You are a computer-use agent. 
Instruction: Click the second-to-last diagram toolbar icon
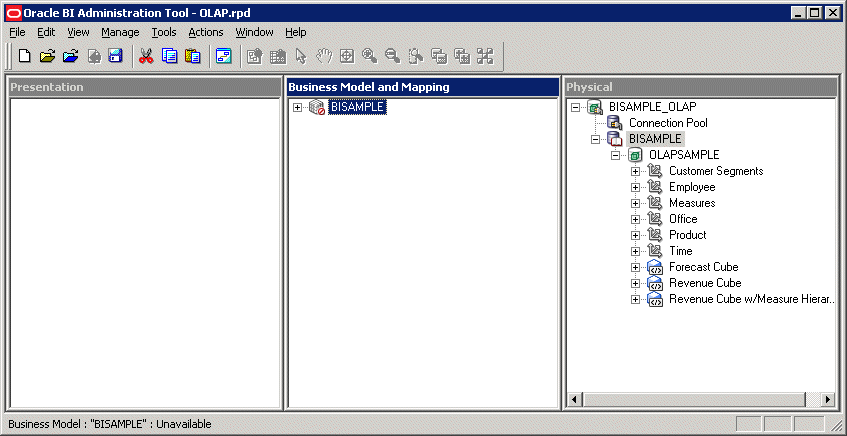(462, 56)
